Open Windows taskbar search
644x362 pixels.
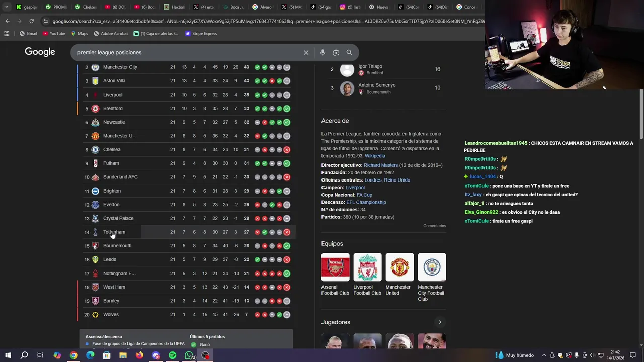tap(24, 355)
